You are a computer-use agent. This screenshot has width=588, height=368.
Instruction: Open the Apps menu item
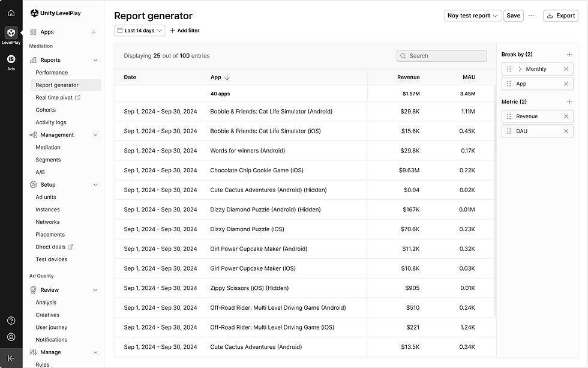pyautogui.click(x=47, y=32)
